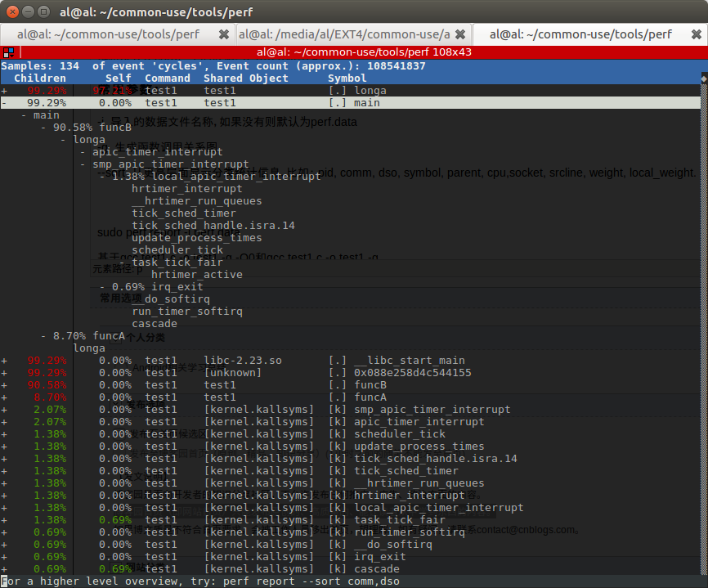
Task: Click the small app icon above the Samples row
Action: [10, 52]
